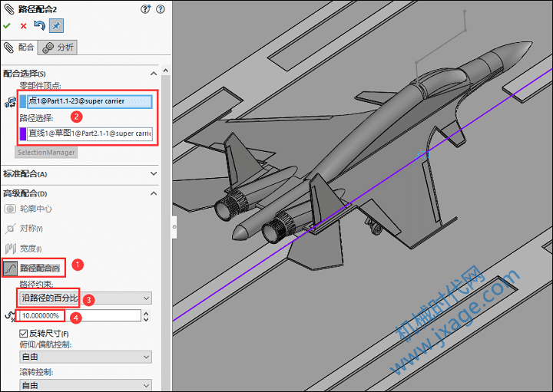
Task: Click the 路径配合2 title text
Action: (x=38, y=9)
